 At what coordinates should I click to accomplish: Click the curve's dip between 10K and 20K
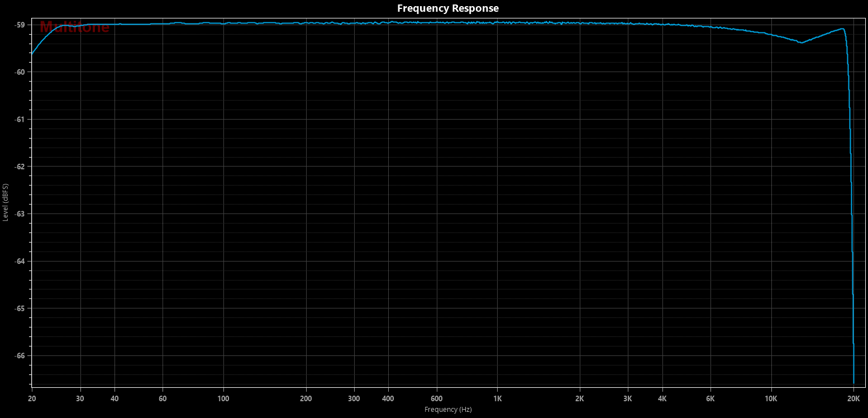point(801,42)
